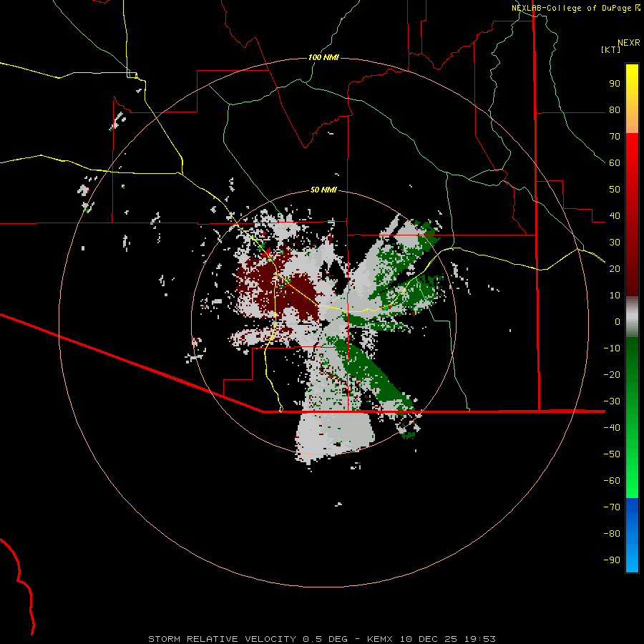Click the 0 value on velocity scale
Viewport: 644px width, 644px height.
(618, 321)
